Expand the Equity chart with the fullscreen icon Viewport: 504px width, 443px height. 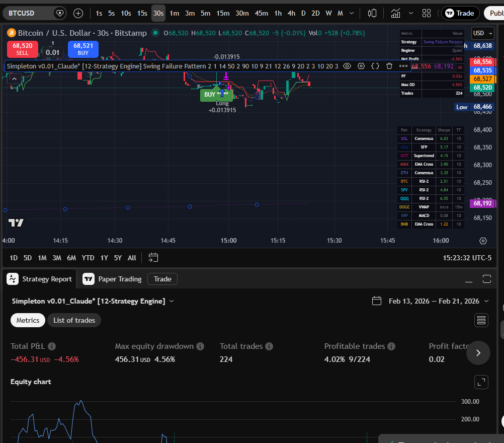click(x=481, y=382)
